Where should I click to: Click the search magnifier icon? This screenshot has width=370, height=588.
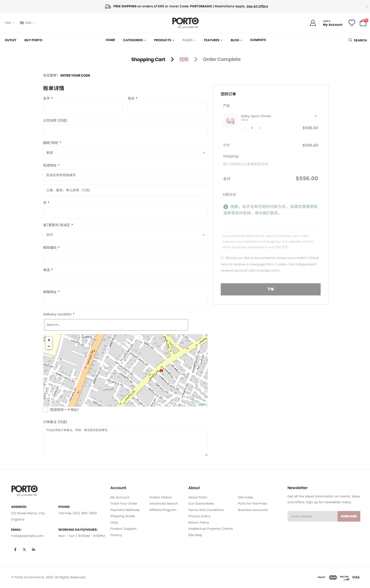click(350, 40)
